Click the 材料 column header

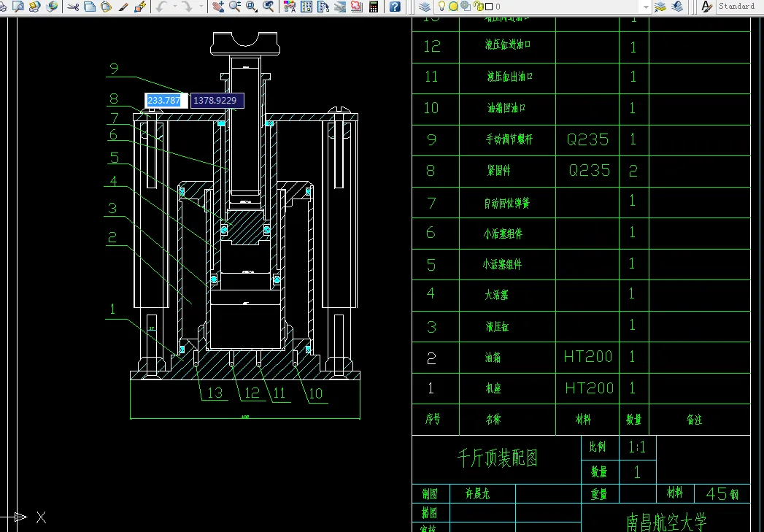(x=583, y=419)
